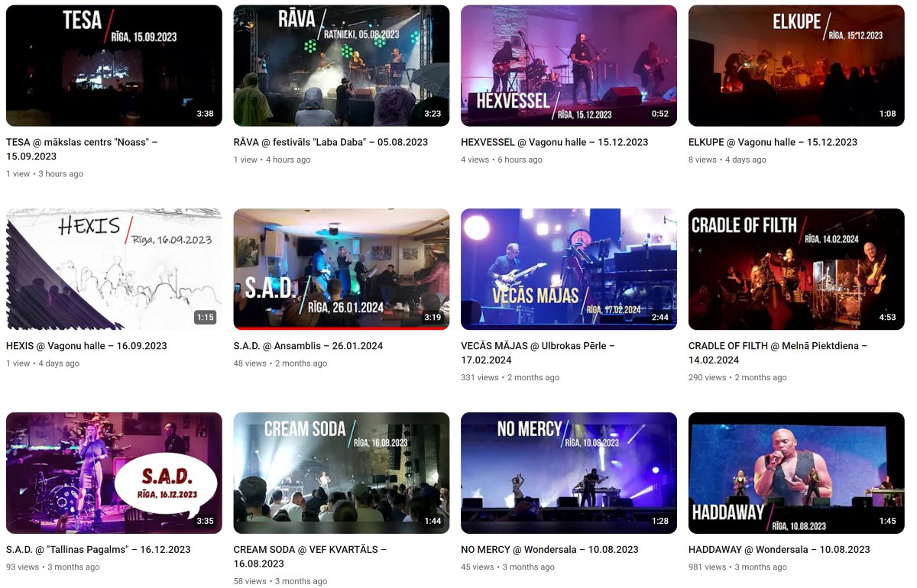Open the NO MERCY video thumbnail

(x=569, y=473)
